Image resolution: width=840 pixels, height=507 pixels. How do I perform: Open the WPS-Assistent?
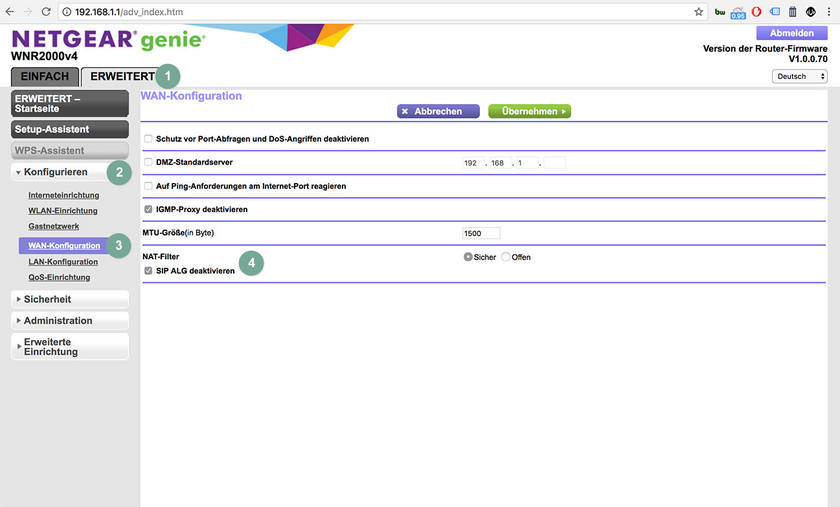pos(70,151)
